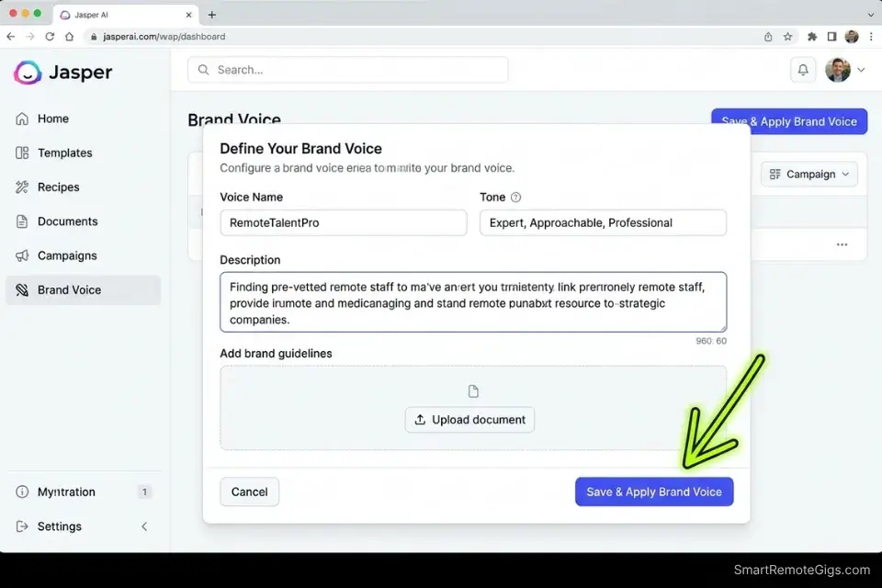Go to Recipes in the sidebar

[x=57, y=187]
